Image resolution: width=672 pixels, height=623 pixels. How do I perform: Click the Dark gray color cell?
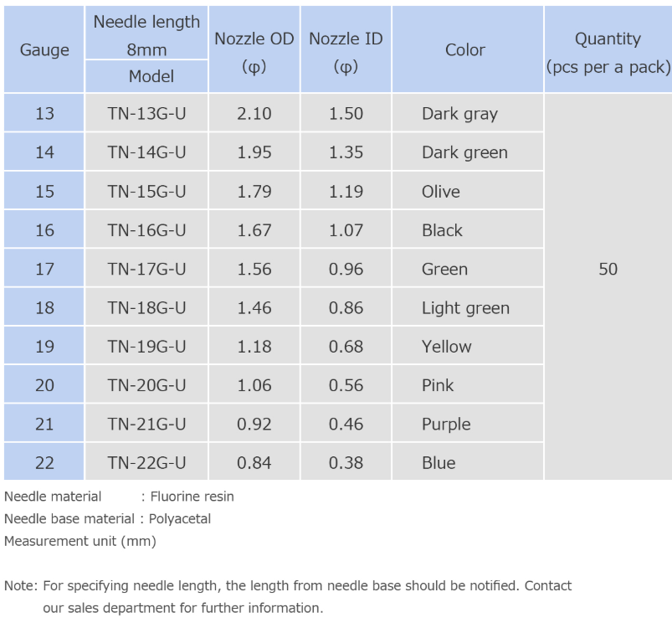tap(459, 114)
